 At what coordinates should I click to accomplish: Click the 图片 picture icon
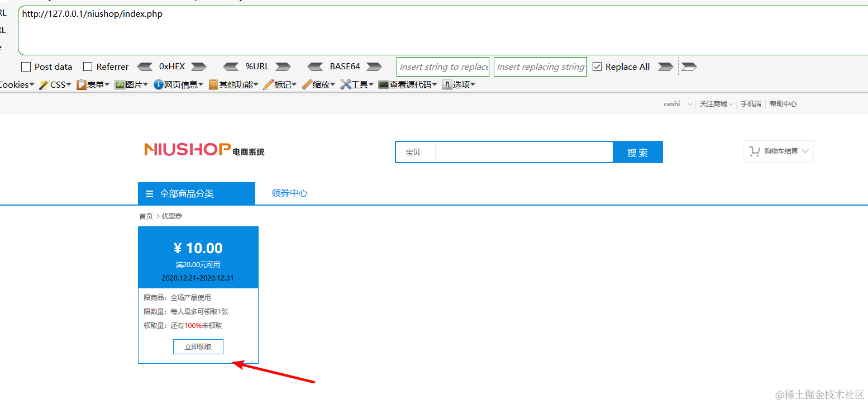[x=120, y=84]
